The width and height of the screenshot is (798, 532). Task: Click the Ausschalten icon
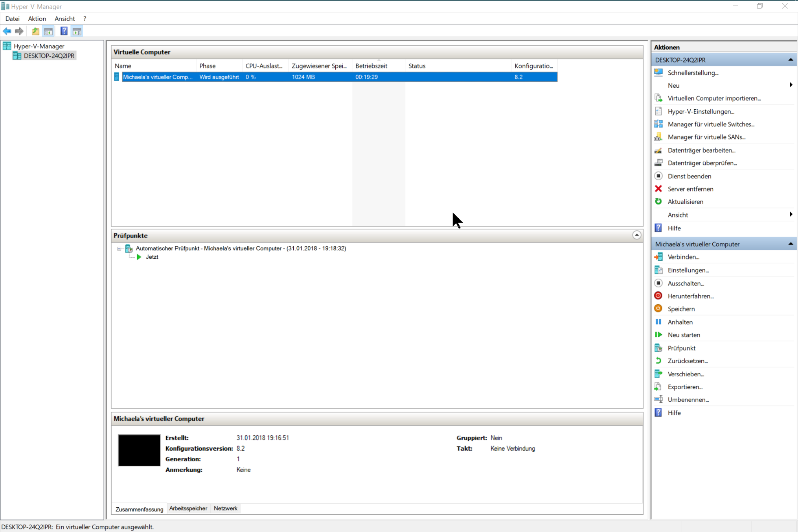(x=658, y=283)
